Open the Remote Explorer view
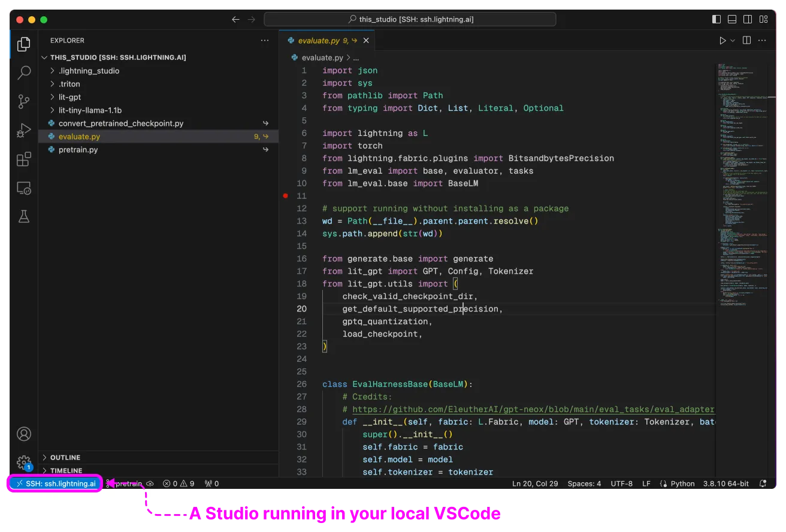Image resolution: width=786 pixels, height=532 pixels. pyautogui.click(x=24, y=188)
